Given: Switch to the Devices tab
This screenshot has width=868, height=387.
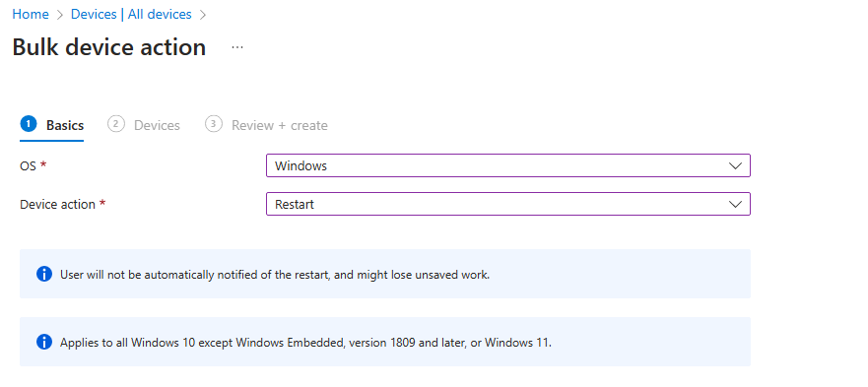Looking at the screenshot, I should [x=157, y=126].
